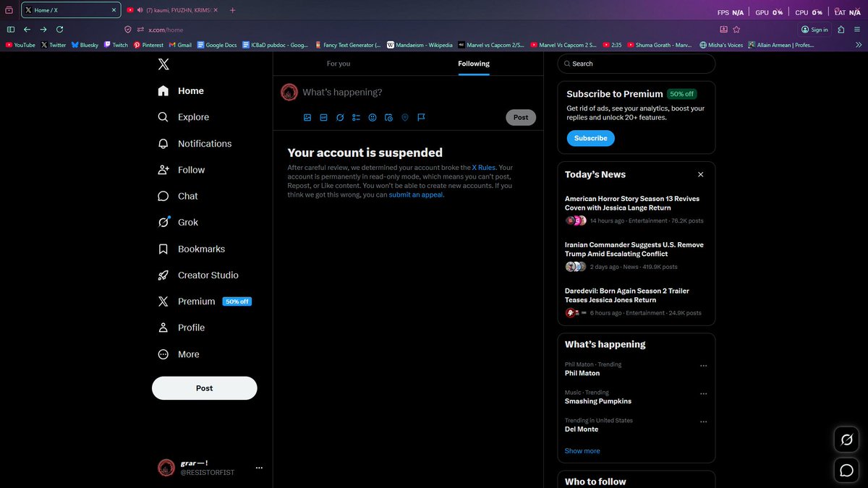This screenshot has height=488, width=868.
Task: Open Bookmarks in the sidebar
Action: (x=192, y=249)
